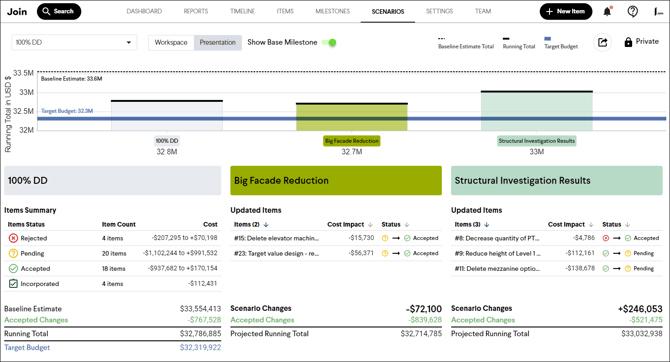The height and width of the screenshot is (362, 670).
Task: Switch to Workspace view
Action: (x=171, y=42)
